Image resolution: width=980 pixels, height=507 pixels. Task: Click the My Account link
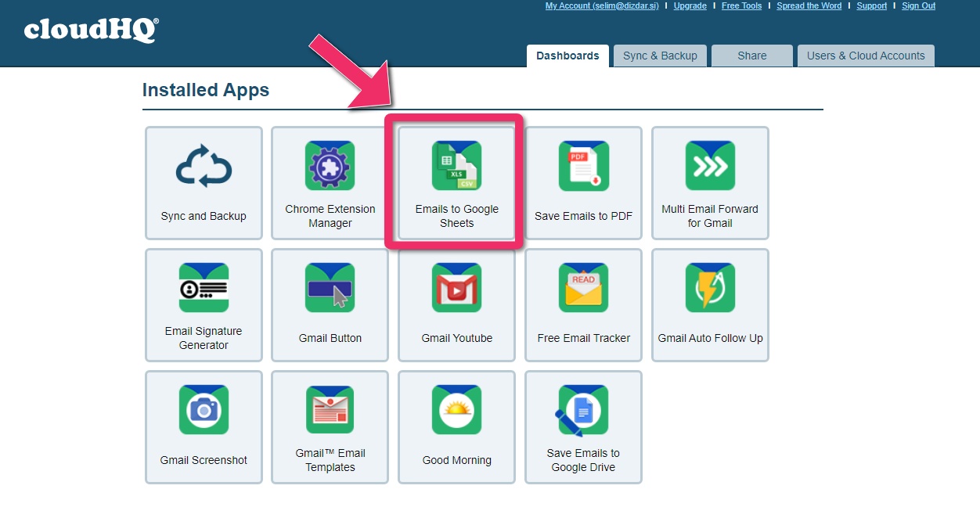(x=601, y=5)
